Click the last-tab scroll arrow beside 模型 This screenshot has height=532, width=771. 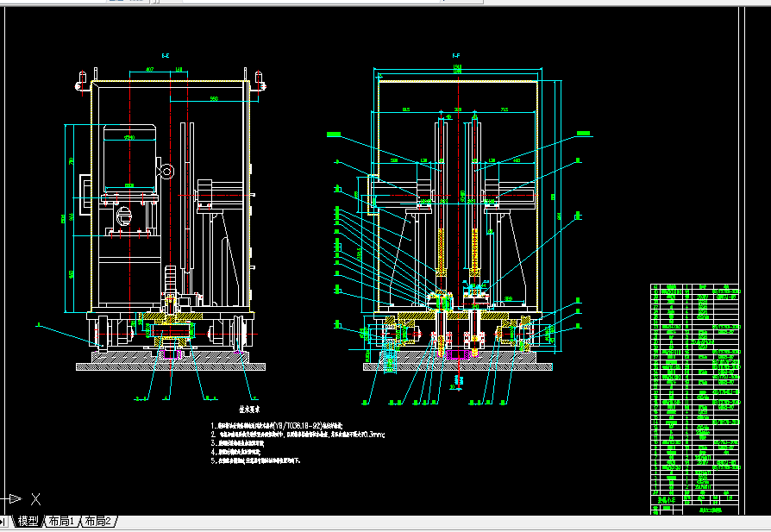coord(3,522)
